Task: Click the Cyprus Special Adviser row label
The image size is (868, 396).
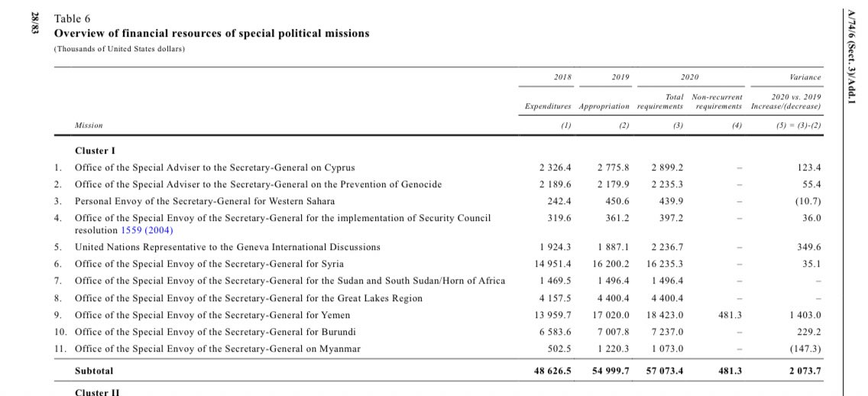Action: [215, 168]
